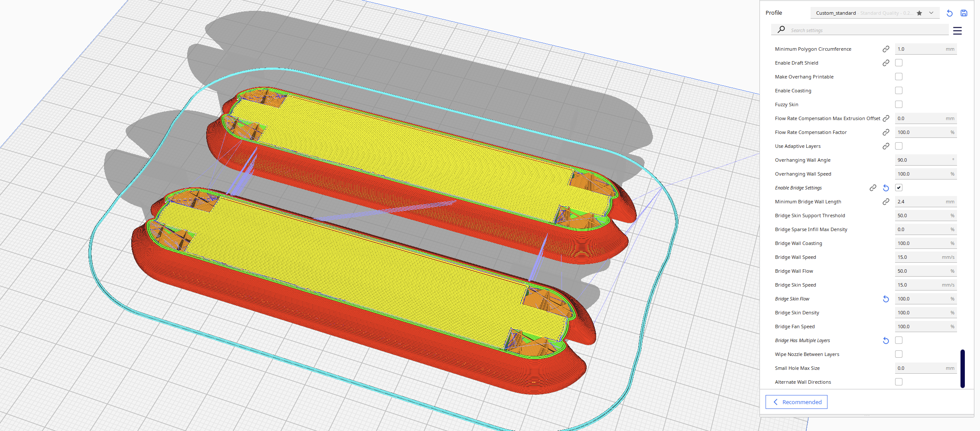Click the link icon next to Flow Rate Compensation Factor
Screen dimensions: 980x431
[886, 132]
